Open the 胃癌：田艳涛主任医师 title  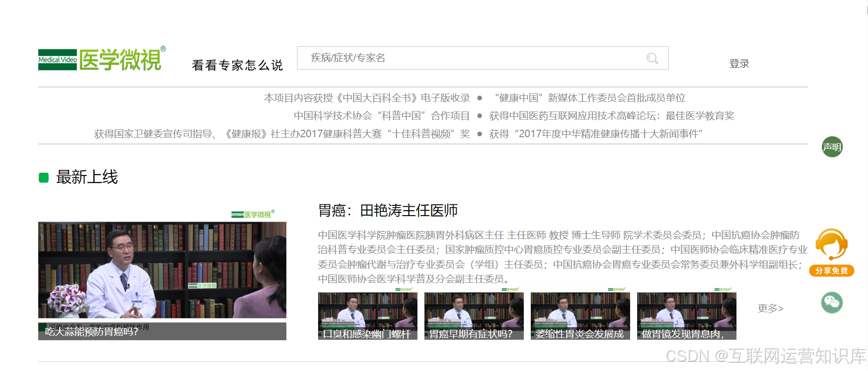pos(388,210)
